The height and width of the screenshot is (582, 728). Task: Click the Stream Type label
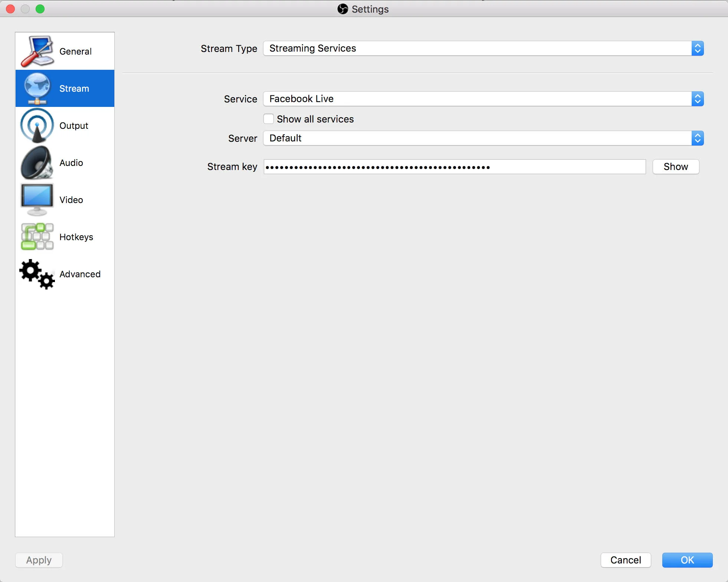click(229, 49)
